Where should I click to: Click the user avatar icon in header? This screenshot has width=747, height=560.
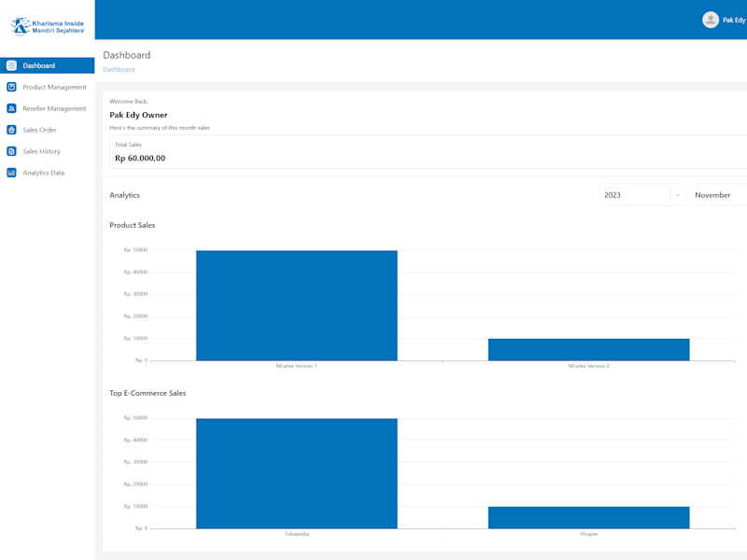click(711, 20)
